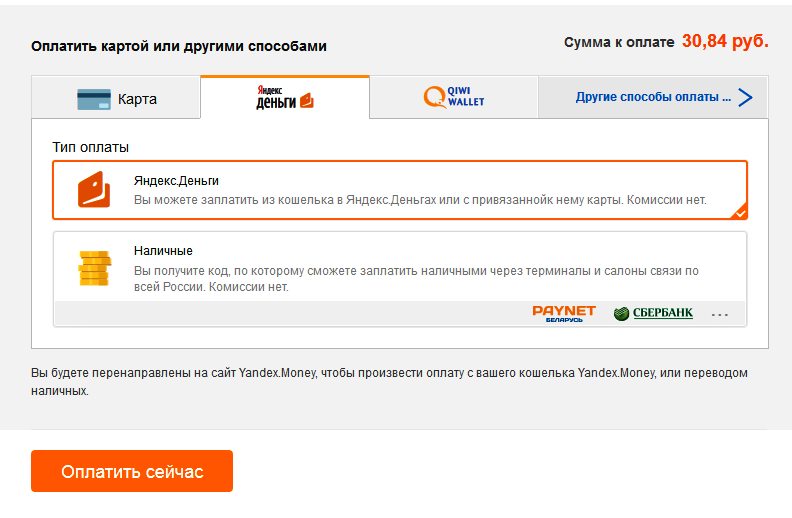Click the blue chevron arrow for other methods

745,97
